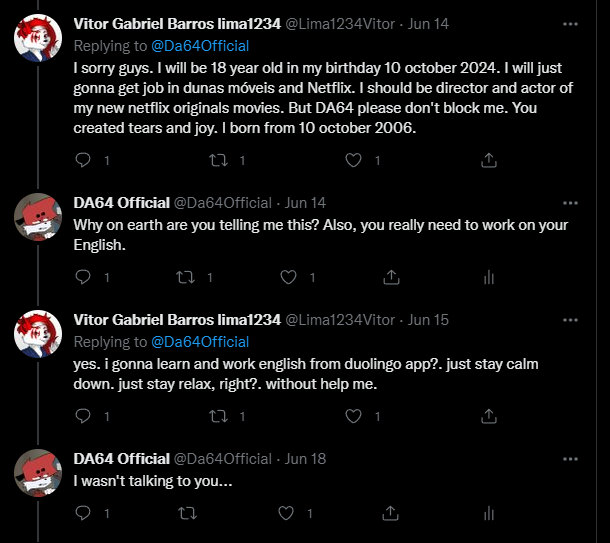Open more options on Vitor's Jun 14 tweet
Screen dimensions: 610x543
click(x=569, y=22)
